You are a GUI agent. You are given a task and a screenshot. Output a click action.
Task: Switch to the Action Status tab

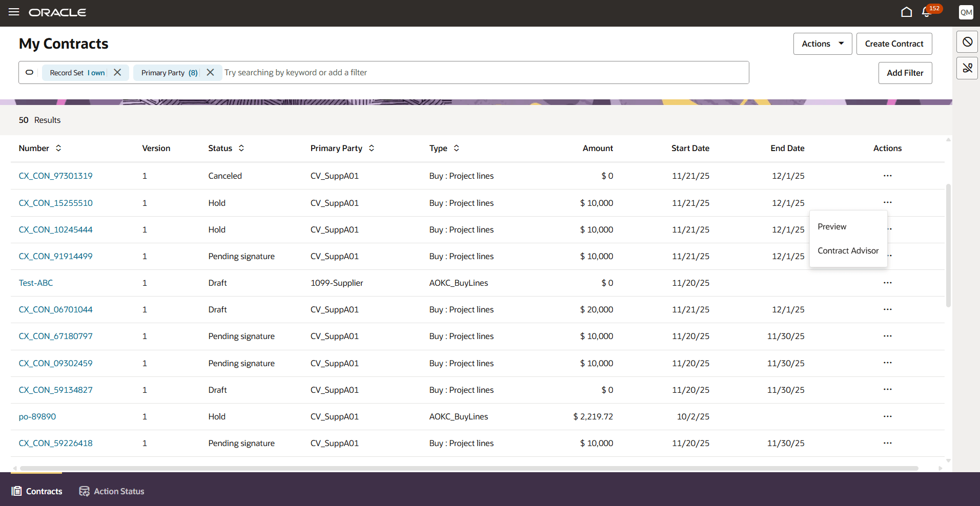(x=111, y=491)
